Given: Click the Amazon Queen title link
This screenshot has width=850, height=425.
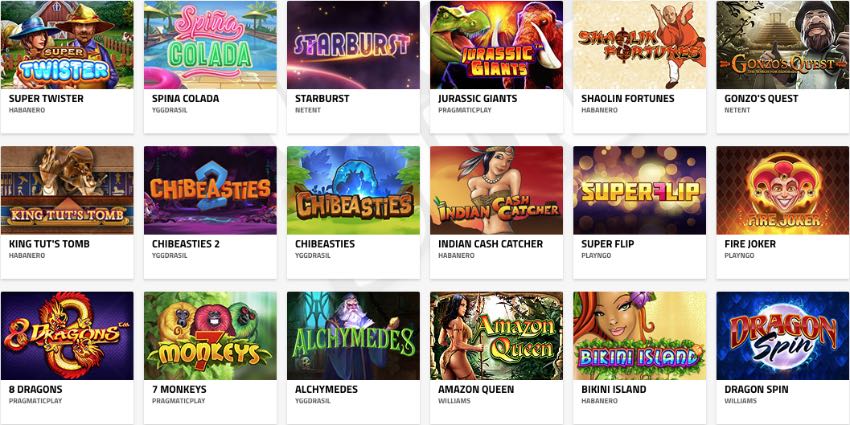Looking at the screenshot, I should [x=476, y=389].
